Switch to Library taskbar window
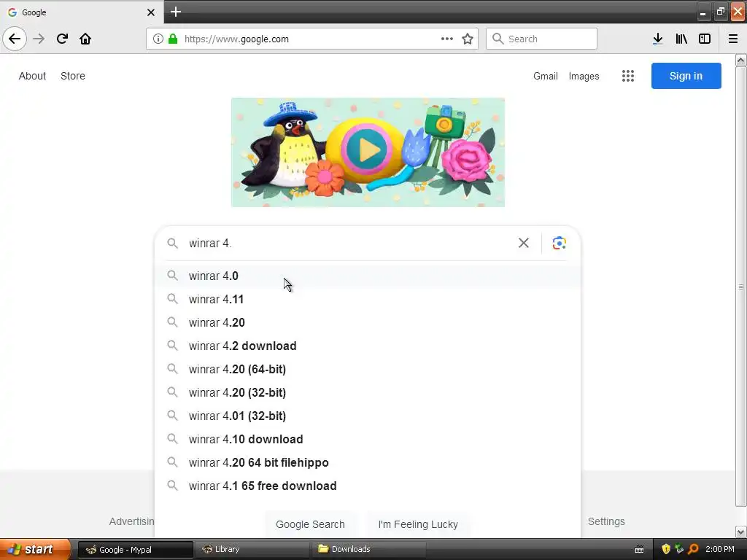 coord(252,549)
